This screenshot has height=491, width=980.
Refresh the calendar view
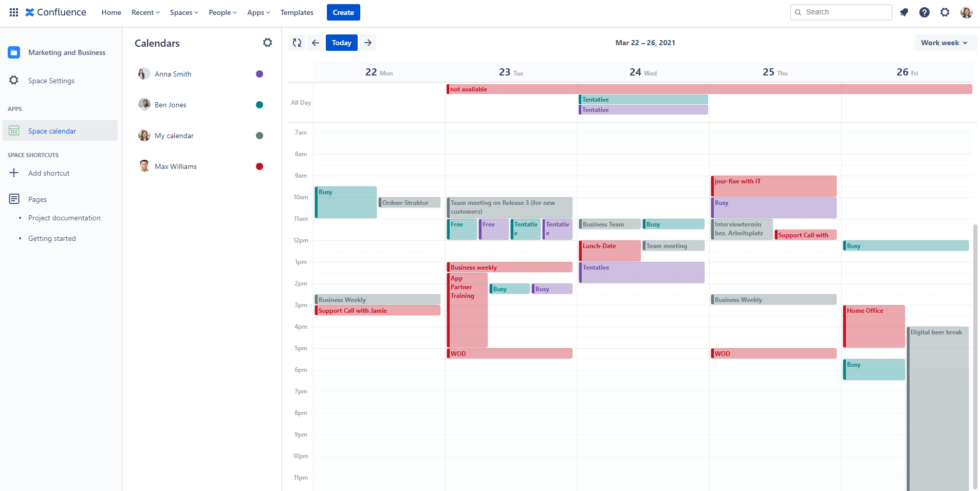297,43
